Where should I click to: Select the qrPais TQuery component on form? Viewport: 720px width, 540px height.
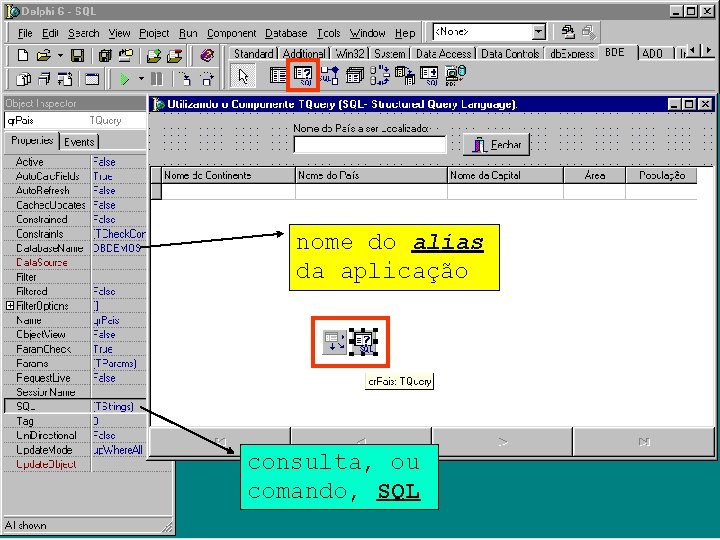pyautogui.click(x=363, y=342)
